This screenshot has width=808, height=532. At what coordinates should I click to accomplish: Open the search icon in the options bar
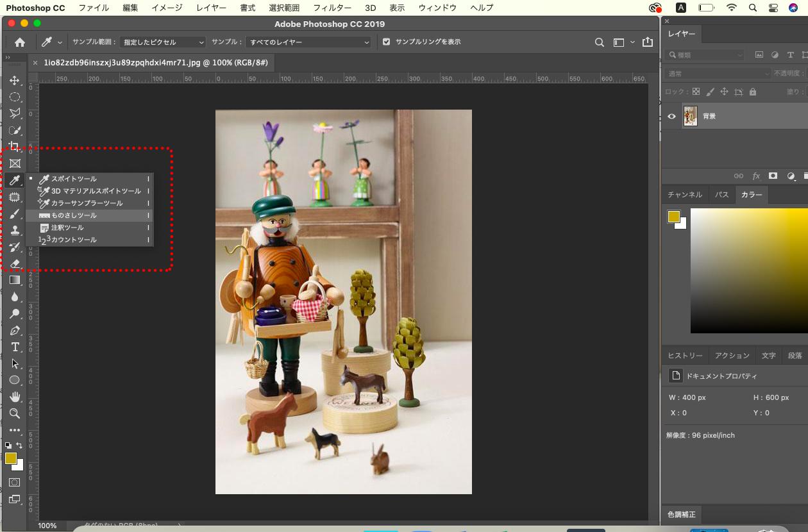(600, 42)
